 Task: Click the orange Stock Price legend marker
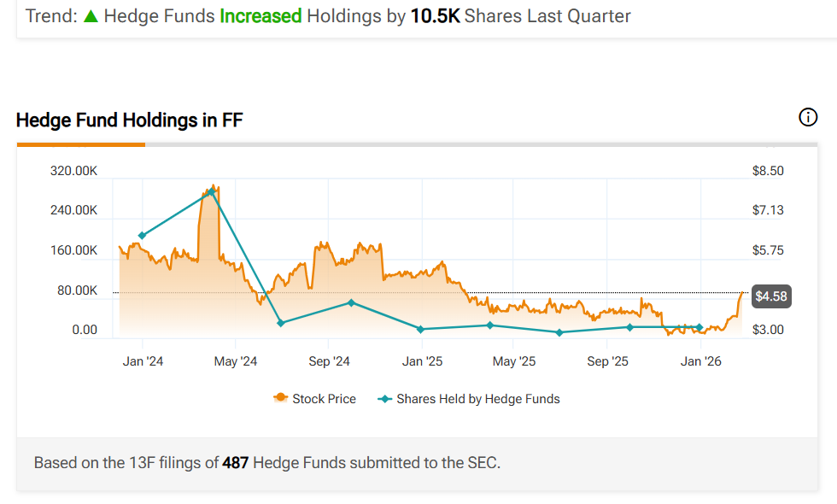point(280,398)
